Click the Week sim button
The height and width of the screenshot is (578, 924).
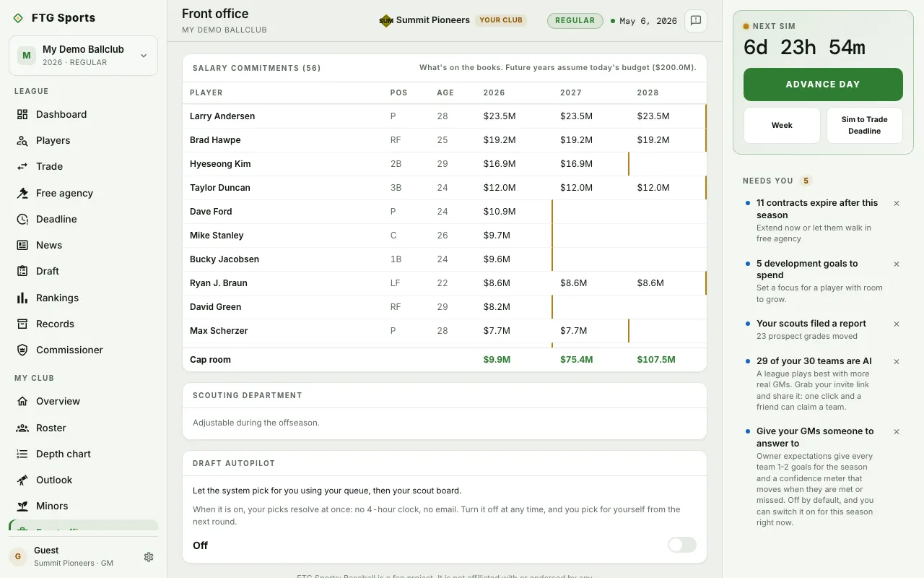782,126
